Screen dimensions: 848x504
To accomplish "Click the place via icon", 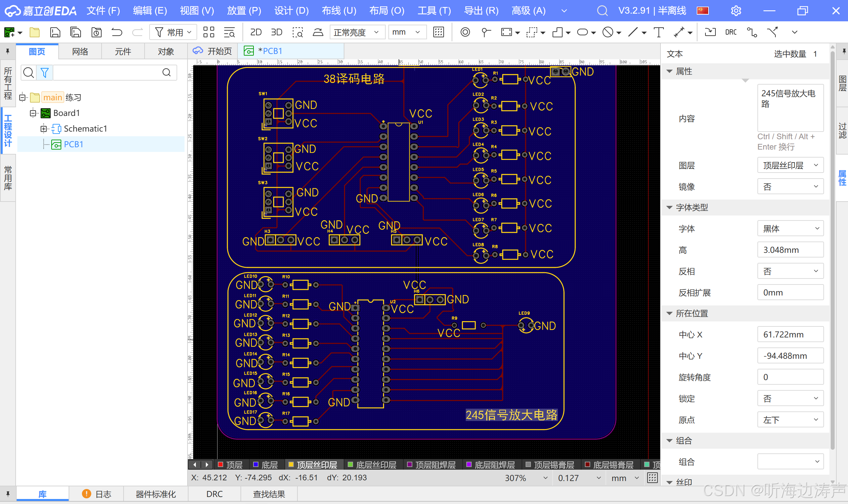I will coord(465,32).
